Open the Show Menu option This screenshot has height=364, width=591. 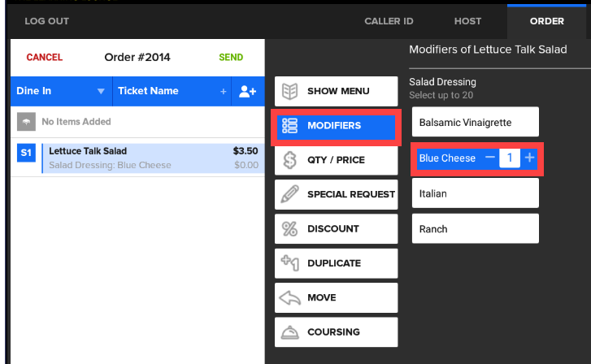pyautogui.click(x=336, y=91)
